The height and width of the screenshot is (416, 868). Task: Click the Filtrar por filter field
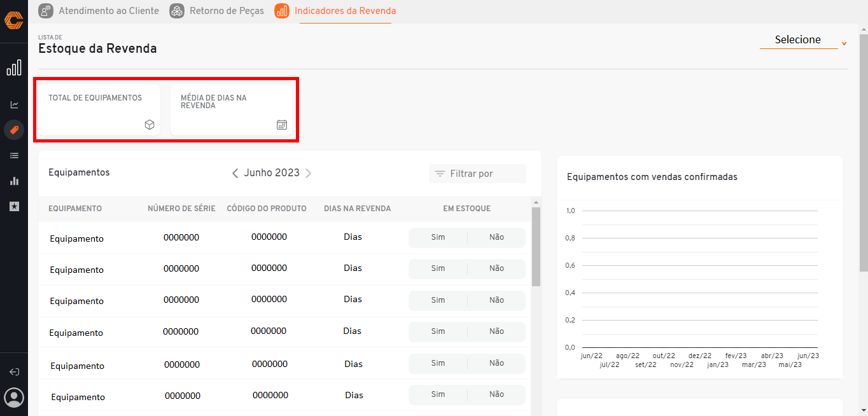pos(477,174)
